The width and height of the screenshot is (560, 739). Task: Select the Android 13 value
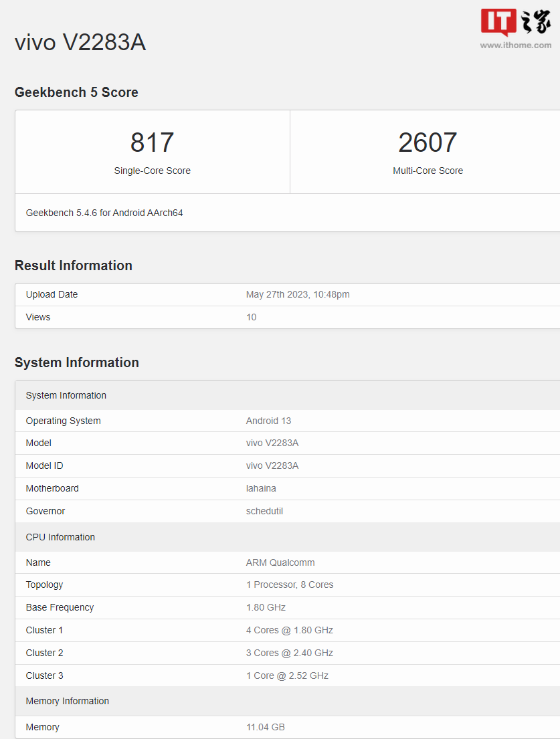pos(269,421)
